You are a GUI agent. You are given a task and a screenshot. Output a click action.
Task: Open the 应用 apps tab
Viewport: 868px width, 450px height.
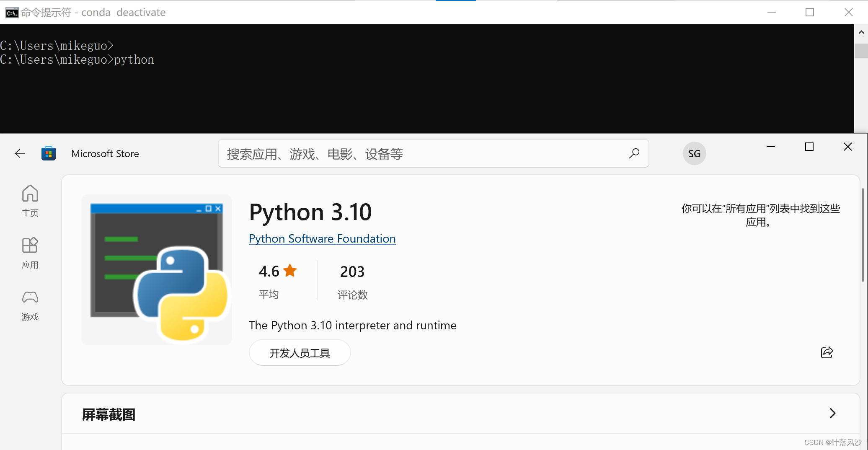(30, 253)
